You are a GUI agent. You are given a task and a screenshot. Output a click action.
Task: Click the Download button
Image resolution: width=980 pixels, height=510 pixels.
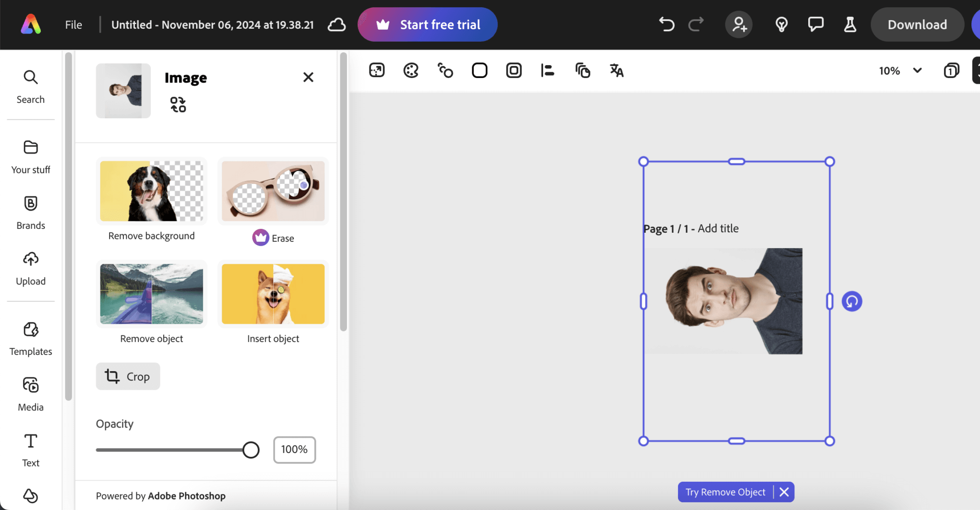(916, 24)
